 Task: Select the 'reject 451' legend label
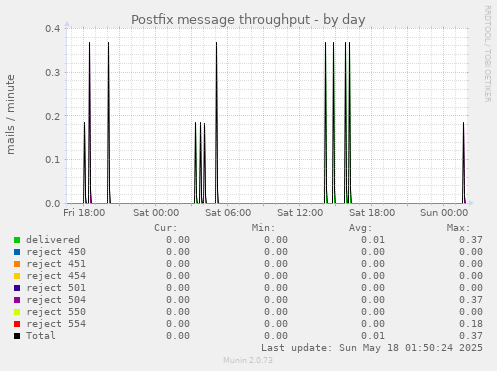(56, 264)
